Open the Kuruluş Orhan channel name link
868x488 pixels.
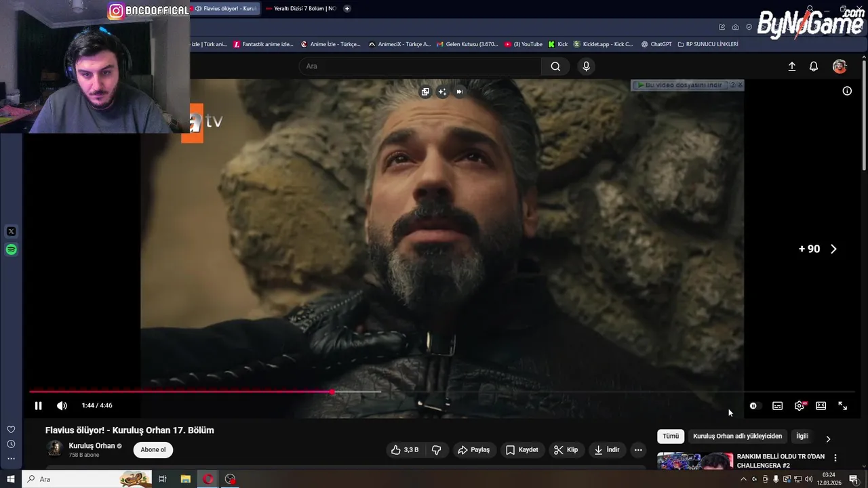(x=92, y=446)
